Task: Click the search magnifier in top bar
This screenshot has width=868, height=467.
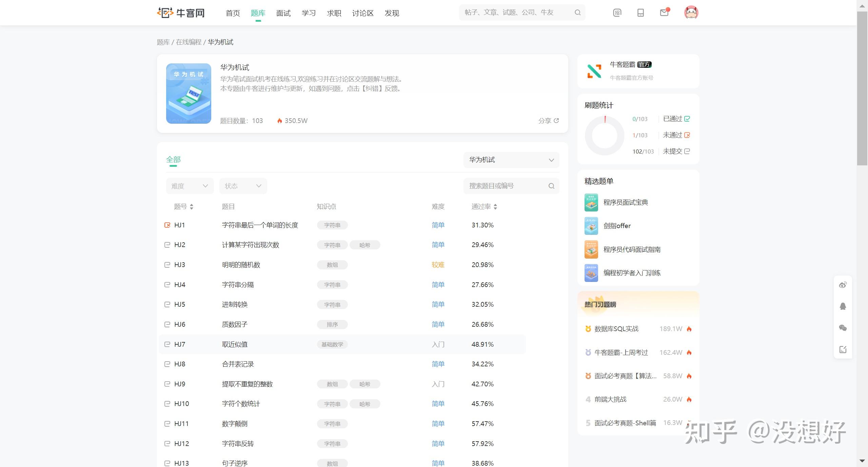Action: tap(578, 13)
